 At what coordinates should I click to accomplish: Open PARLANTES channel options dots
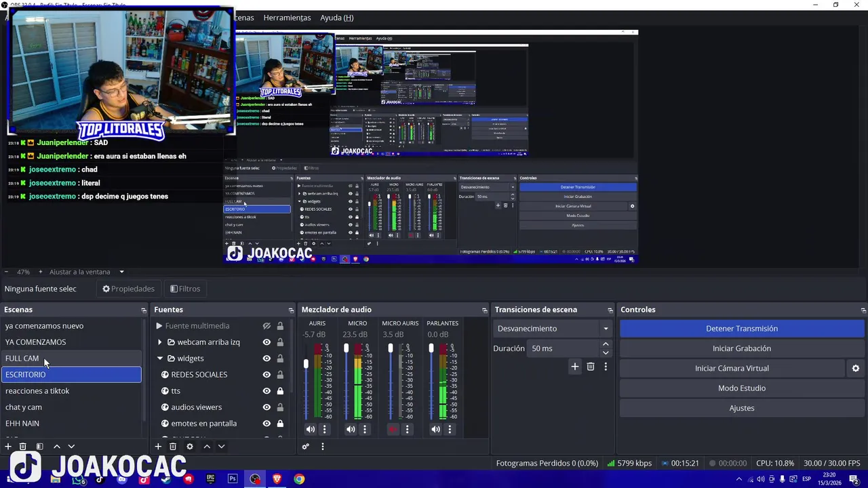tap(450, 429)
